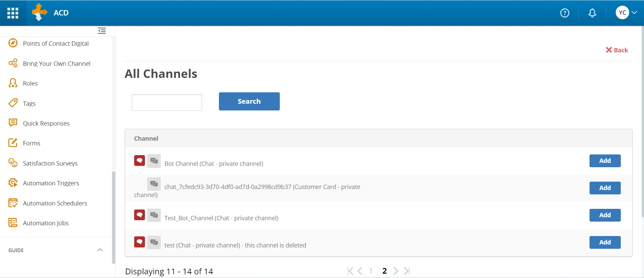Collapse the sidebar navigation menu icon

click(x=102, y=31)
